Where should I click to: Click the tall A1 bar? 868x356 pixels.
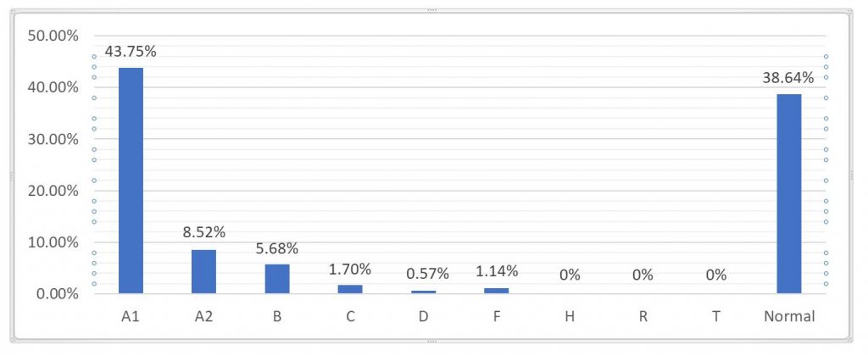(x=131, y=181)
